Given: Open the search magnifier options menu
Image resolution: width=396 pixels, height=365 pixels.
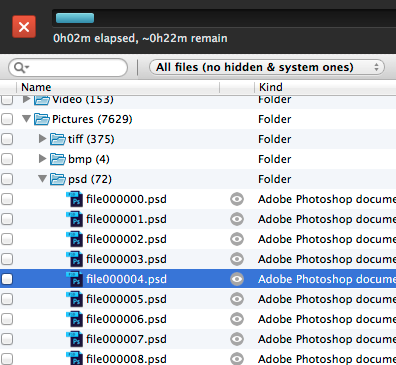Looking at the screenshot, I should (22, 68).
